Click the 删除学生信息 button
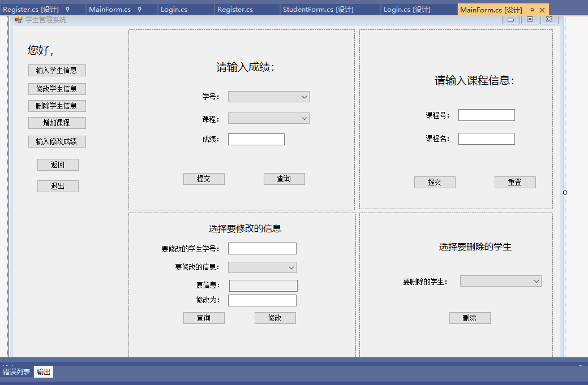Viewport: 588px width, 385px height. click(57, 106)
